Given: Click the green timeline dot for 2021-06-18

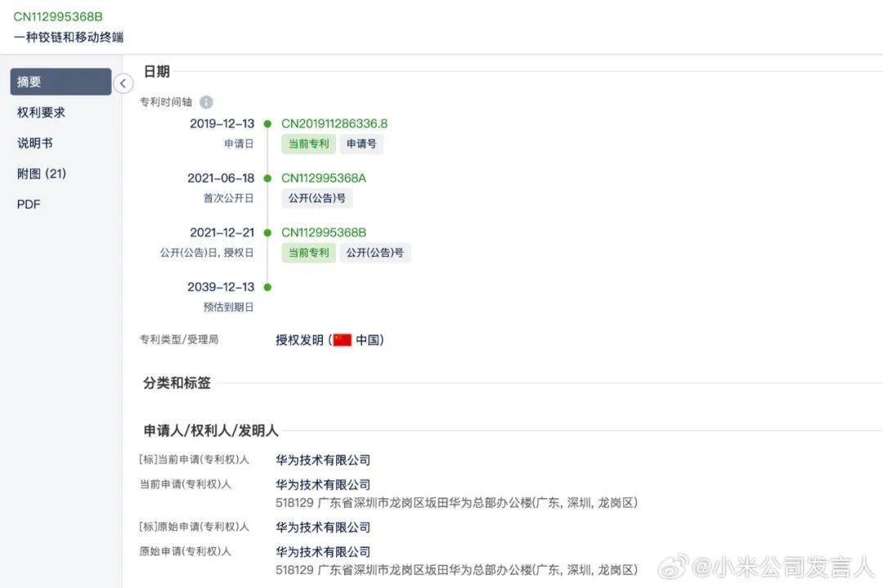Looking at the screenshot, I should 267,178.
